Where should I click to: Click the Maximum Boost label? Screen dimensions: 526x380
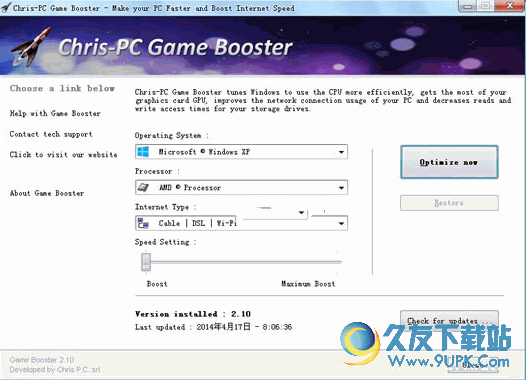pyautogui.click(x=308, y=284)
